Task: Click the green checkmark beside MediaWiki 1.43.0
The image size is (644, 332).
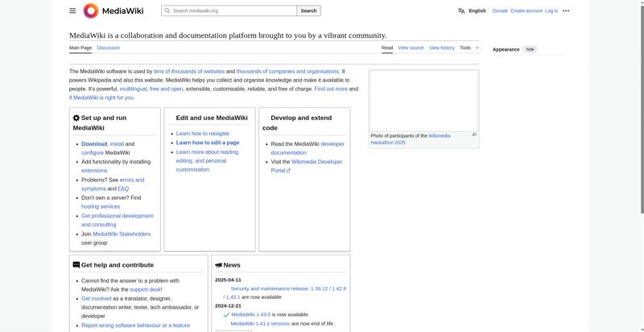Action: (x=226, y=315)
